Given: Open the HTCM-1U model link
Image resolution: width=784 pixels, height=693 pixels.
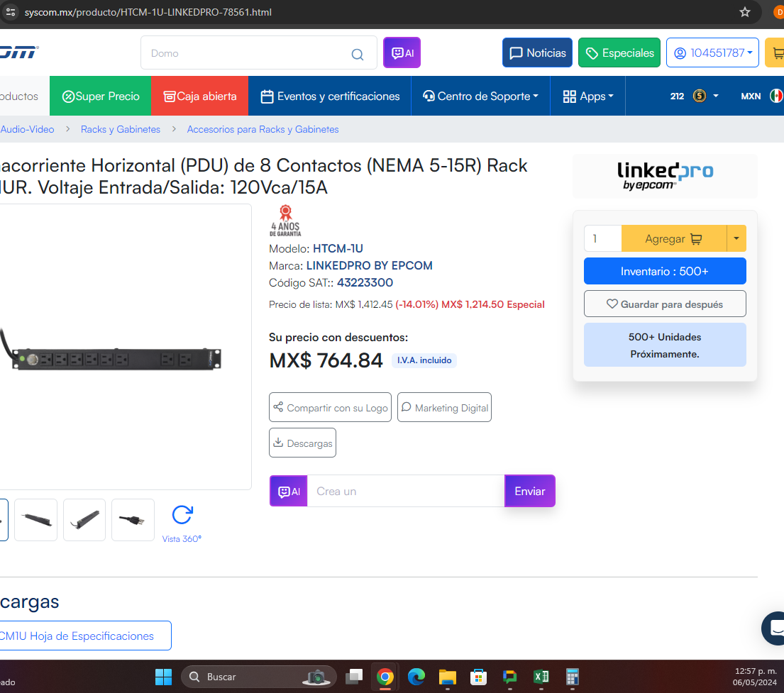Looking at the screenshot, I should tap(338, 248).
